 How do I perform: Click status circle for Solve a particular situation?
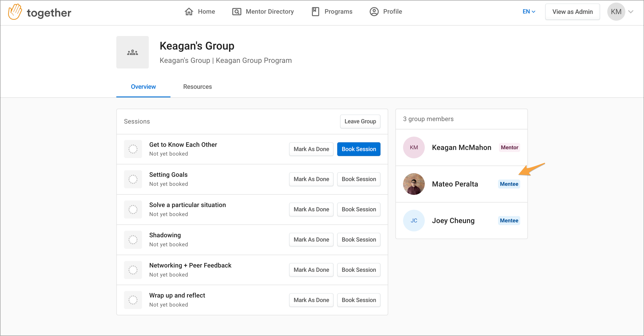[133, 209]
